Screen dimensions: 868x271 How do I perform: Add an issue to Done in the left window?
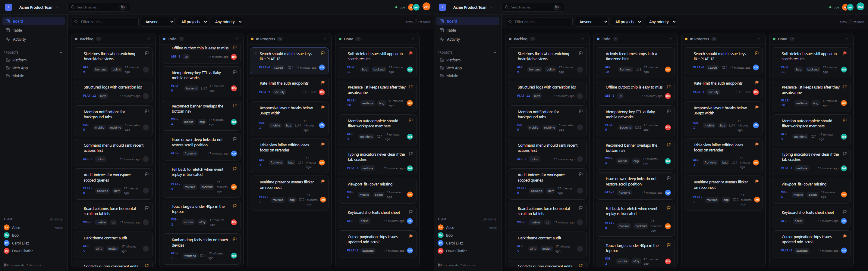click(x=413, y=39)
